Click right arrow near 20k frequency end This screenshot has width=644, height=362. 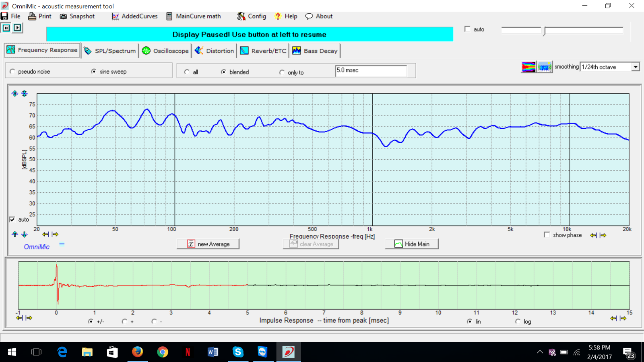[603, 235]
